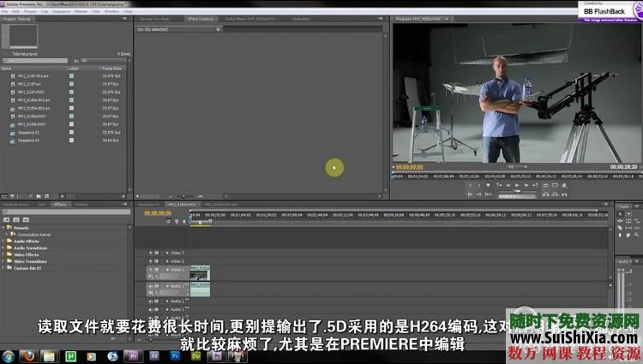Expand the Presets folder in Effects panel

click(3, 228)
